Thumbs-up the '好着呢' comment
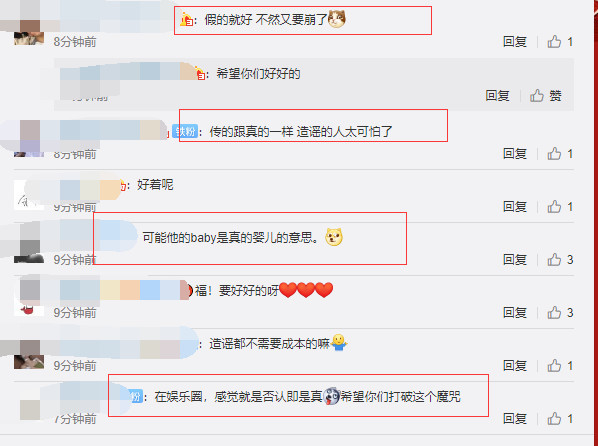Viewport: 598px width, 446px height. pyautogui.click(x=560, y=207)
